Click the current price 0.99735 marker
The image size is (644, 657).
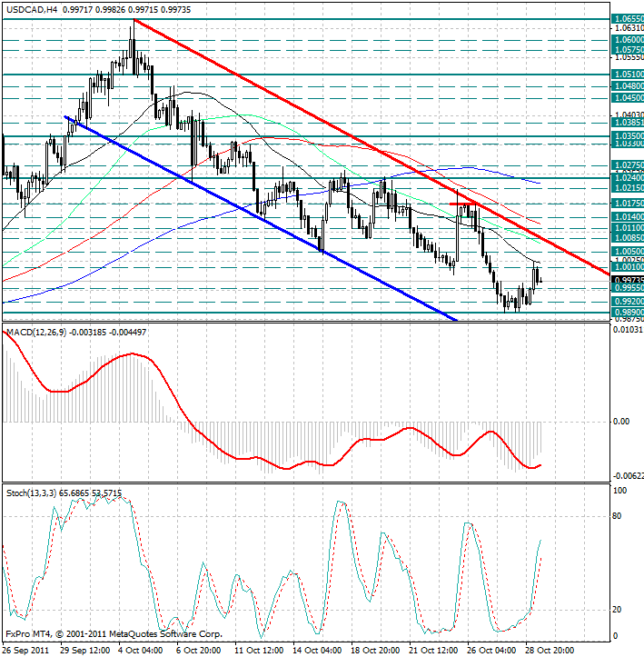(628, 280)
